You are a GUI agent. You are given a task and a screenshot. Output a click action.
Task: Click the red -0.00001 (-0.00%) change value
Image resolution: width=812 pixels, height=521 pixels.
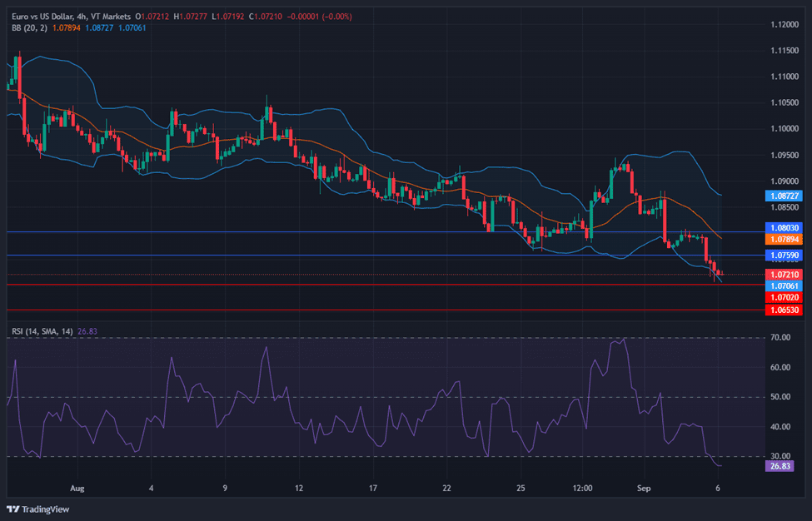click(319, 16)
